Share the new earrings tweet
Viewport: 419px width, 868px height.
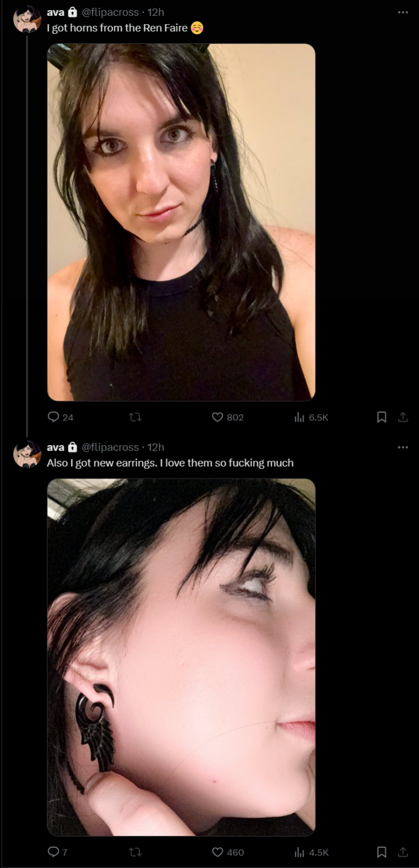click(403, 852)
